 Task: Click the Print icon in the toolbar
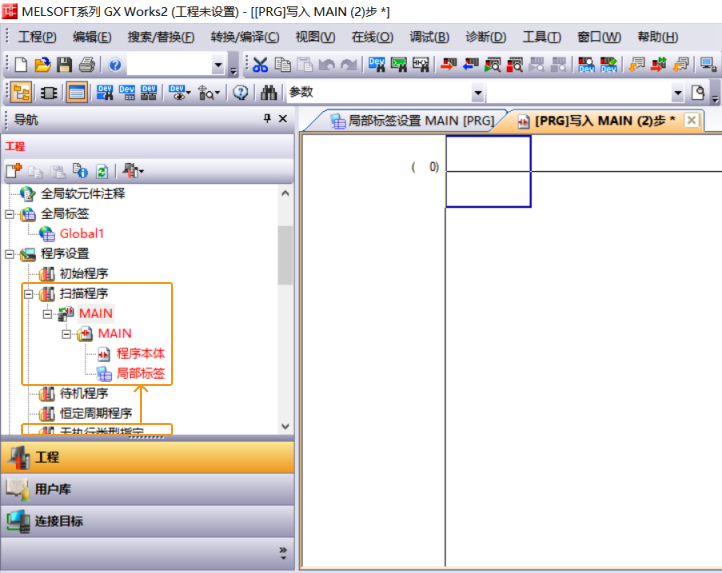point(86,65)
